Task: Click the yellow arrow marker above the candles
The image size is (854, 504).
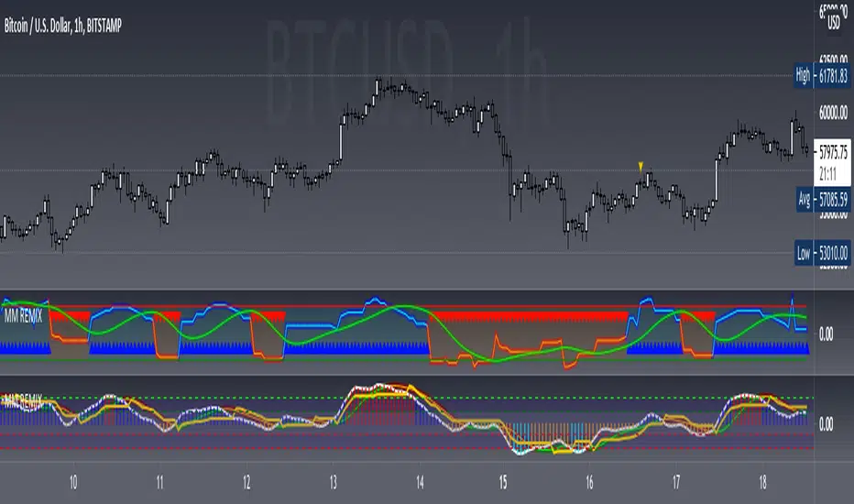Action: [x=640, y=166]
